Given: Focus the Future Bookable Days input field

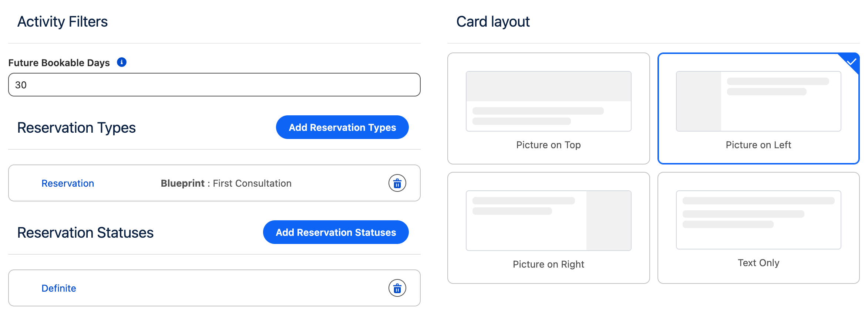Looking at the screenshot, I should click(214, 85).
